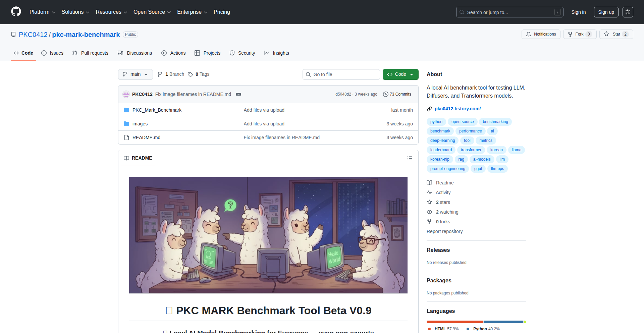Click the llama README banner image
The width and height of the screenshot is (644, 333).
point(268,235)
